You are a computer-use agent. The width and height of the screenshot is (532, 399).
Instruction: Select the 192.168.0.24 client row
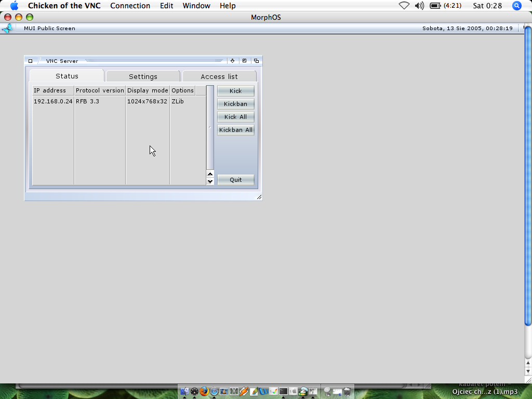click(104, 101)
